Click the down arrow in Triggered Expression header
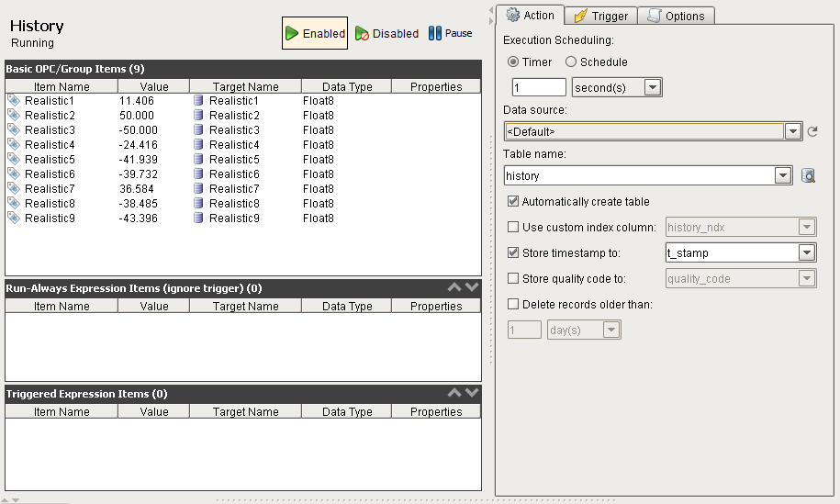The height and width of the screenshot is (504, 840). [472, 393]
